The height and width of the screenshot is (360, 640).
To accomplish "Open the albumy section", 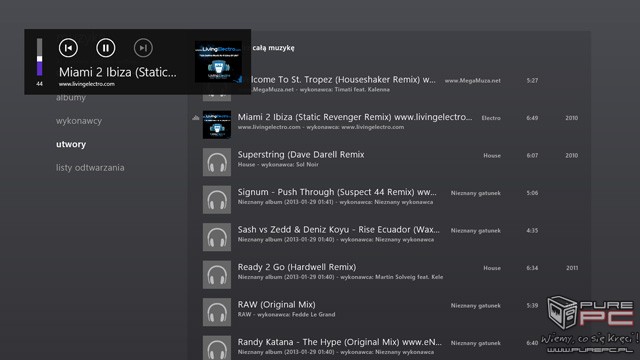I will [71, 97].
